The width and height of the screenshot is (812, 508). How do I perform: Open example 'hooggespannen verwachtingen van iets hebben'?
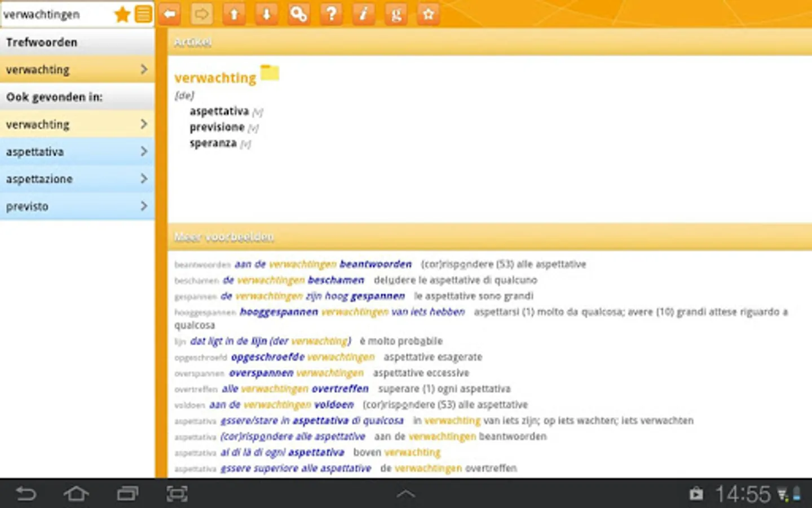pyautogui.click(x=352, y=312)
